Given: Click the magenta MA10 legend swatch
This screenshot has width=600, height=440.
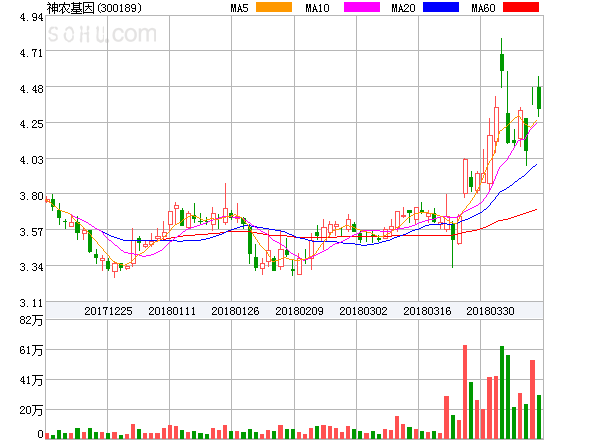Looking at the screenshot, I should (362, 7).
